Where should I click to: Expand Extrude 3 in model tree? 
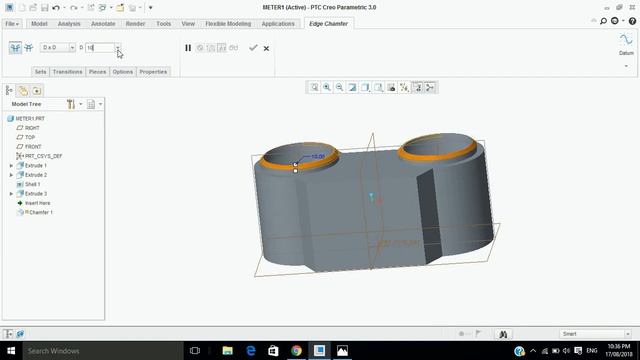11,194
